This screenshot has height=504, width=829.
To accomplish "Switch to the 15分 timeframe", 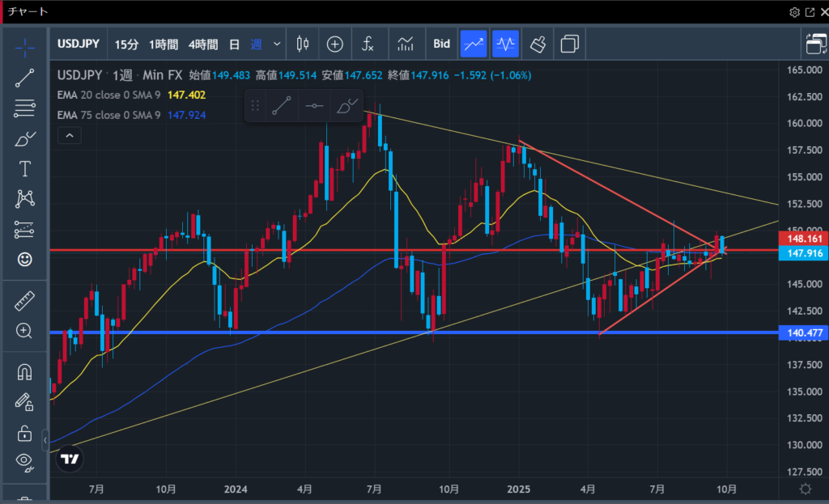I will pyautogui.click(x=126, y=44).
